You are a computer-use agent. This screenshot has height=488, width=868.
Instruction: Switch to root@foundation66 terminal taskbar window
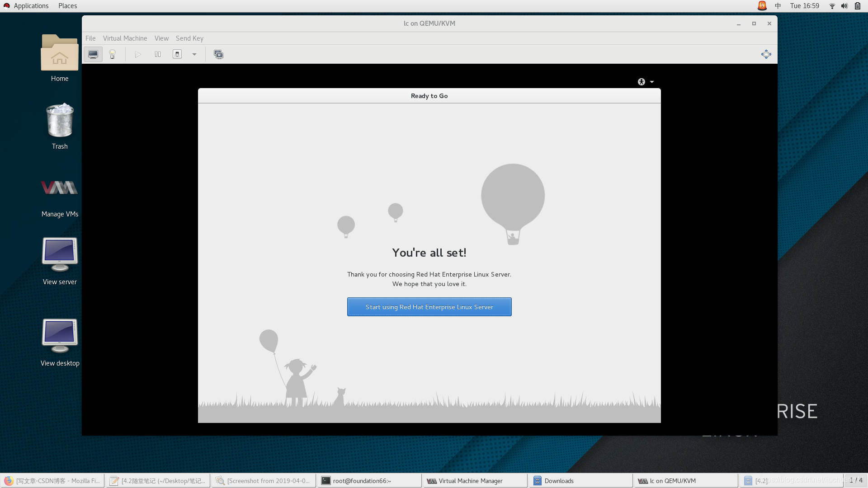370,481
